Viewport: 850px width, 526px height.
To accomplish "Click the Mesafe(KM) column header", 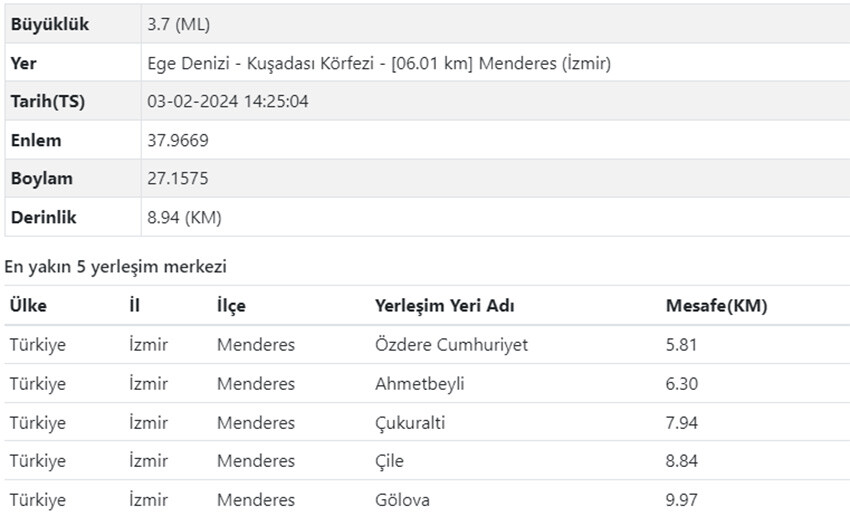I will (716, 306).
